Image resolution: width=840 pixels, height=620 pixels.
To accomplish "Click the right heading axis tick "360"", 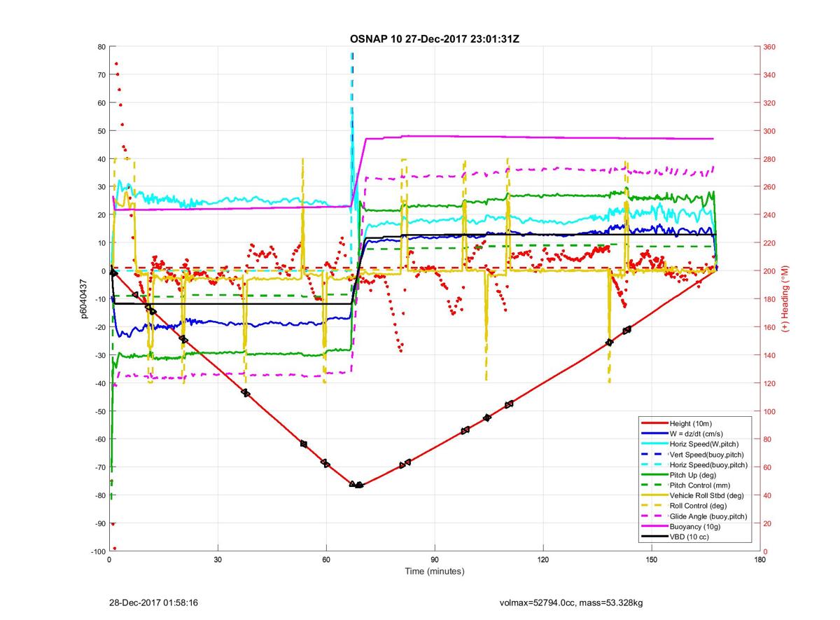I will point(771,47).
